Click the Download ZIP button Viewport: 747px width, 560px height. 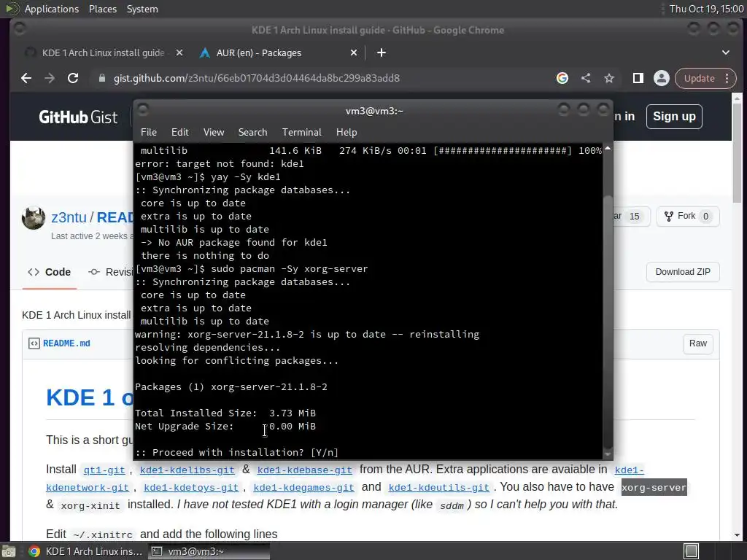point(683,272)
